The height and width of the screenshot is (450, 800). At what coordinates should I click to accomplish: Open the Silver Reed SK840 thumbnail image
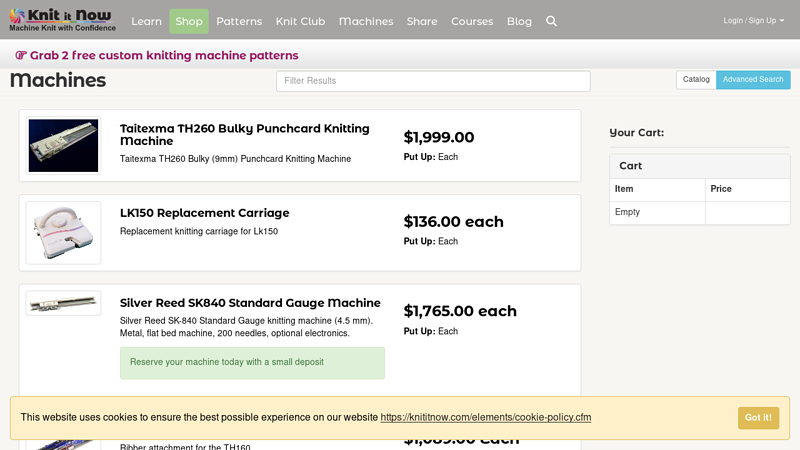tap(63, 303)
